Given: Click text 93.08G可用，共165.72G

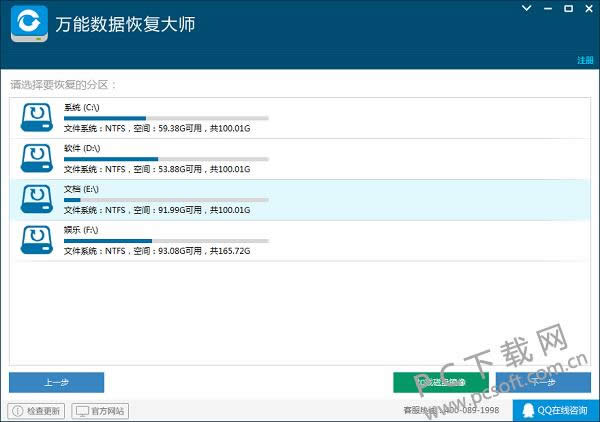Looking at the screenshot, I should coord(204,251).
